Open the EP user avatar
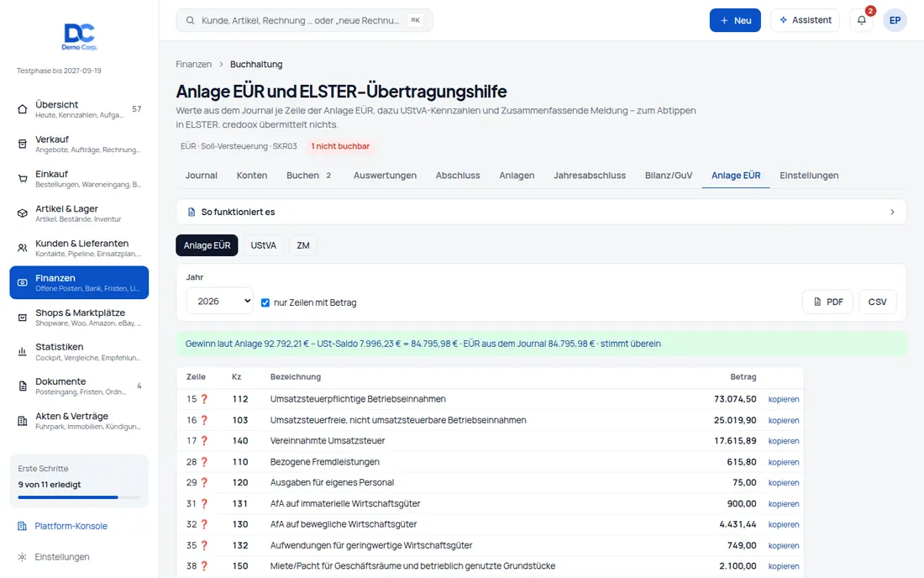The width and height of the screenshot is (924, 578). tap(895, 20)
